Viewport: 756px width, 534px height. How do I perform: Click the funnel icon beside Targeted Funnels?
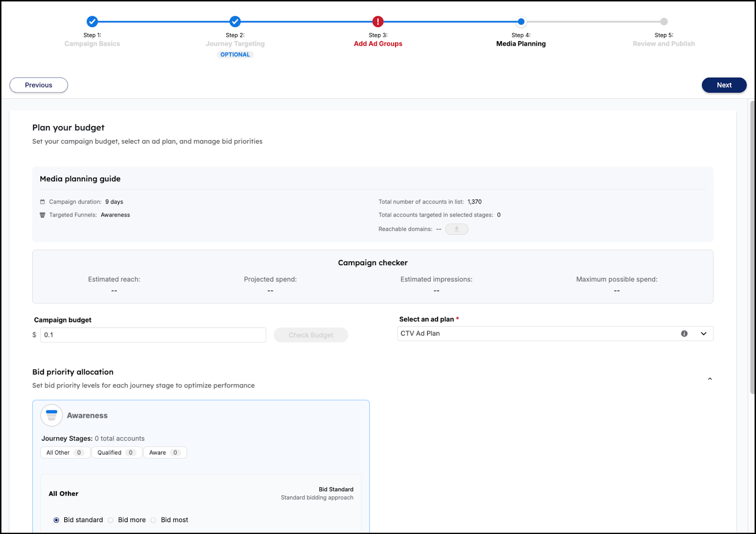(43, 215)
